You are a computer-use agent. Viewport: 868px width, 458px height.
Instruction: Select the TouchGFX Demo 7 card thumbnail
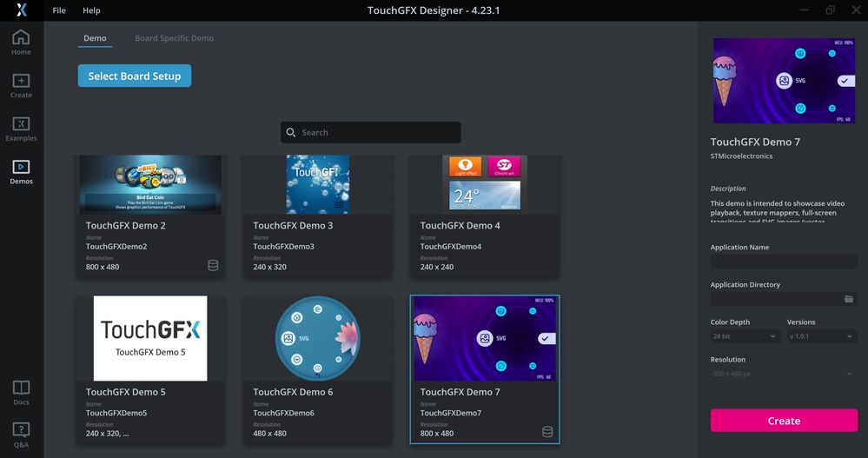coord(485,338)
